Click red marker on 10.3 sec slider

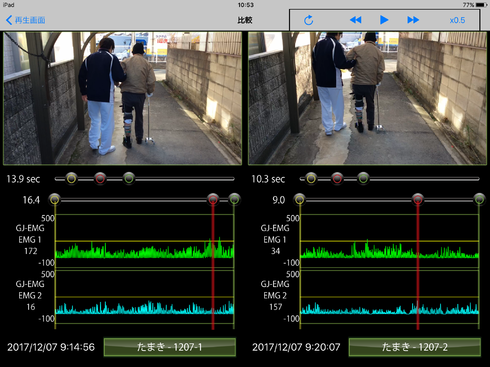337,179
